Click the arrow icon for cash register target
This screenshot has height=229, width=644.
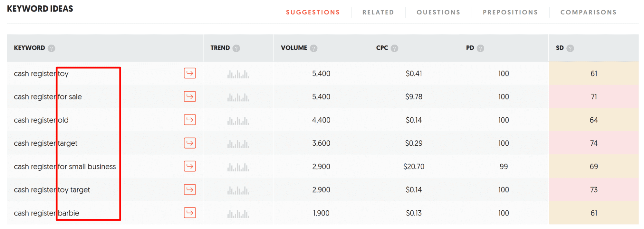point(190,143)
